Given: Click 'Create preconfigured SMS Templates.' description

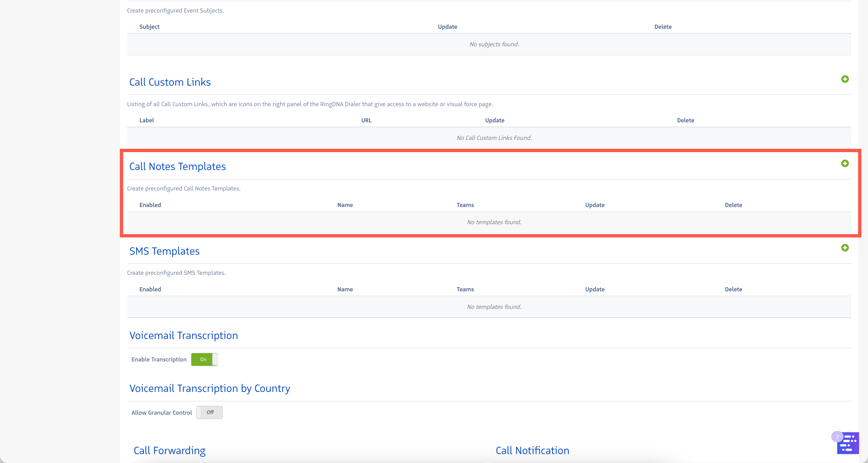Looking at the screenshot, I should pos(176,273).
